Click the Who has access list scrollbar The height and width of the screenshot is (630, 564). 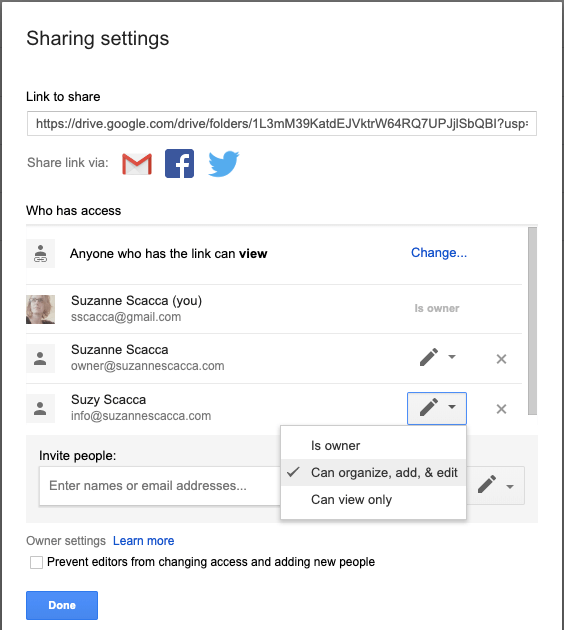532,321
